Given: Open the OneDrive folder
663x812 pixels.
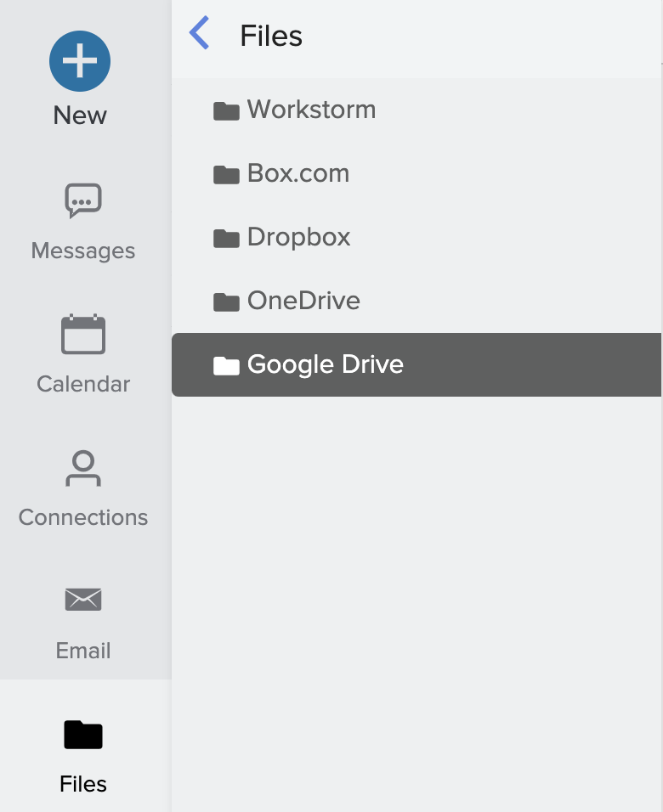Looking at the screenshot, I should (416, 301).
